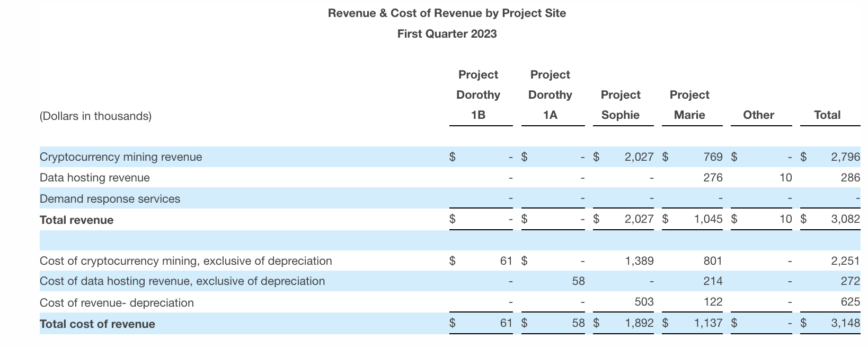The width and height of the screenshot is (868, 347).
Task: Click the 276 Project Marie data hosting revenue
Action: click(713, 178)
